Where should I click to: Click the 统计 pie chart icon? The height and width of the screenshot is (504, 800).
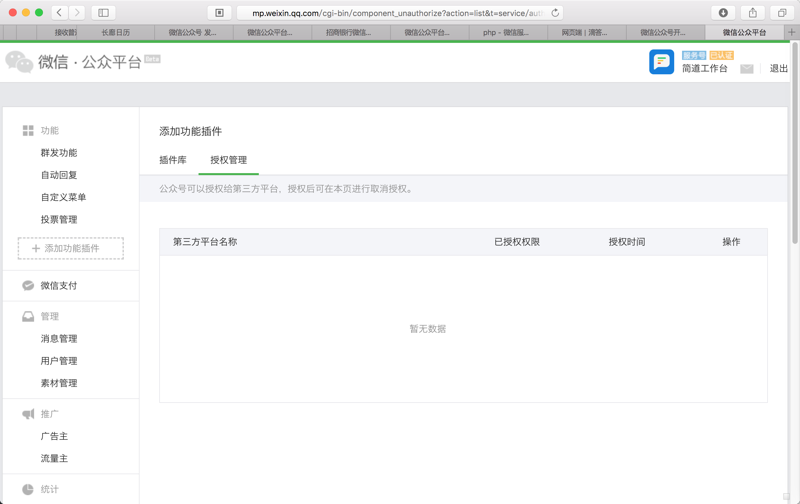coord(28,489)
